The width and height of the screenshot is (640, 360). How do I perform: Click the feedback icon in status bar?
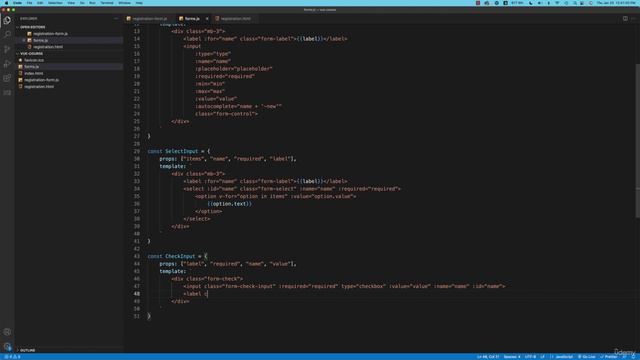(x=624, y=357)
